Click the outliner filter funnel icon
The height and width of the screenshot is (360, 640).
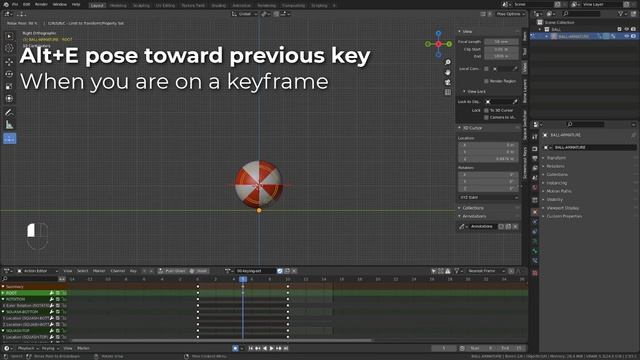(x=621, y=13)
